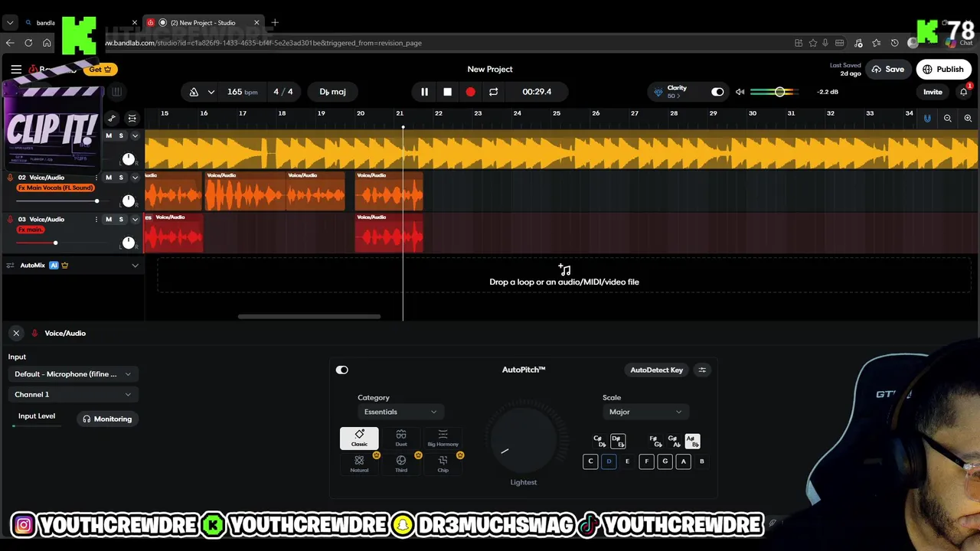Toggle the Clarity switch

pos(717,92)
